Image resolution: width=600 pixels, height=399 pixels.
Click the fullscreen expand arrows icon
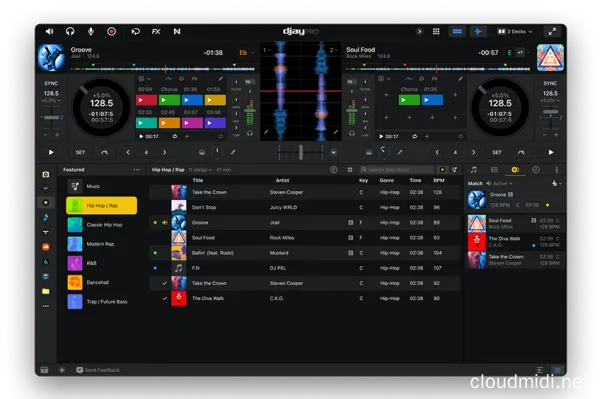pyautogui.click(x=552, y=31)
